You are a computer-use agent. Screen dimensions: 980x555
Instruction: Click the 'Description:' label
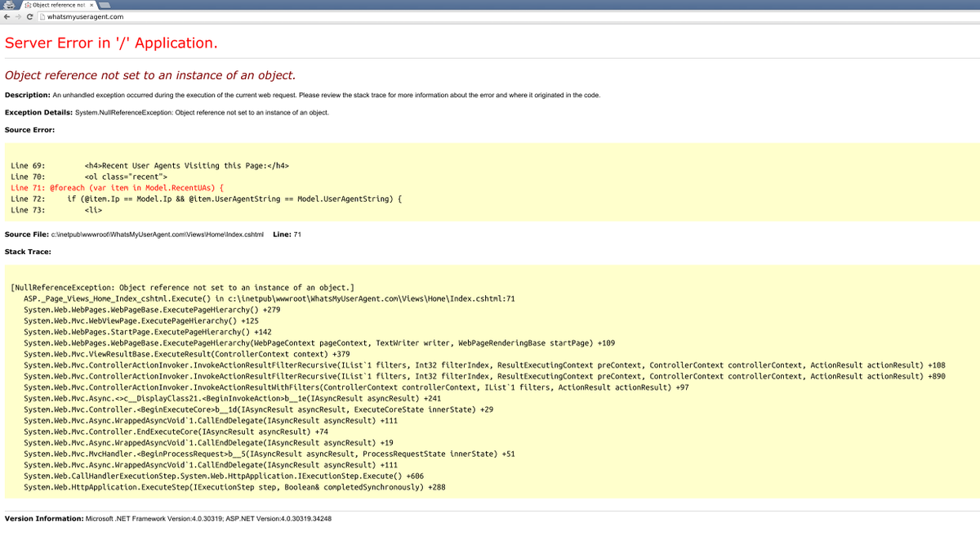[x=28, y=95]
